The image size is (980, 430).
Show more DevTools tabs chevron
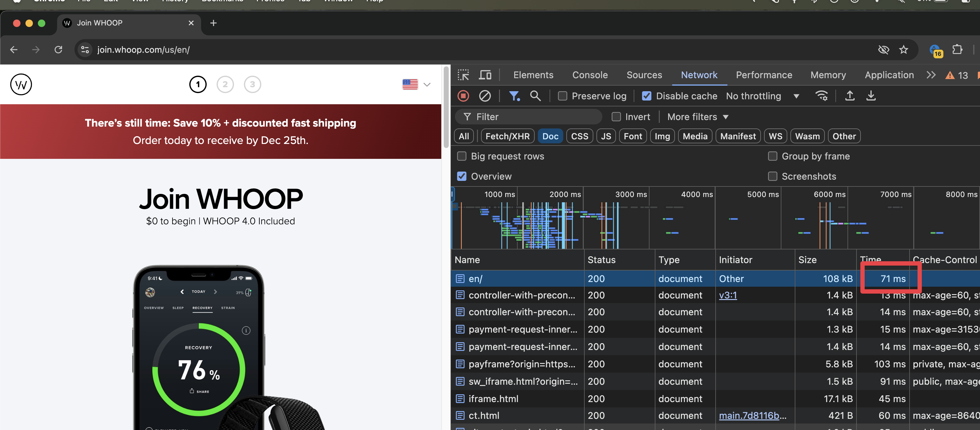(x=931, y=75)
